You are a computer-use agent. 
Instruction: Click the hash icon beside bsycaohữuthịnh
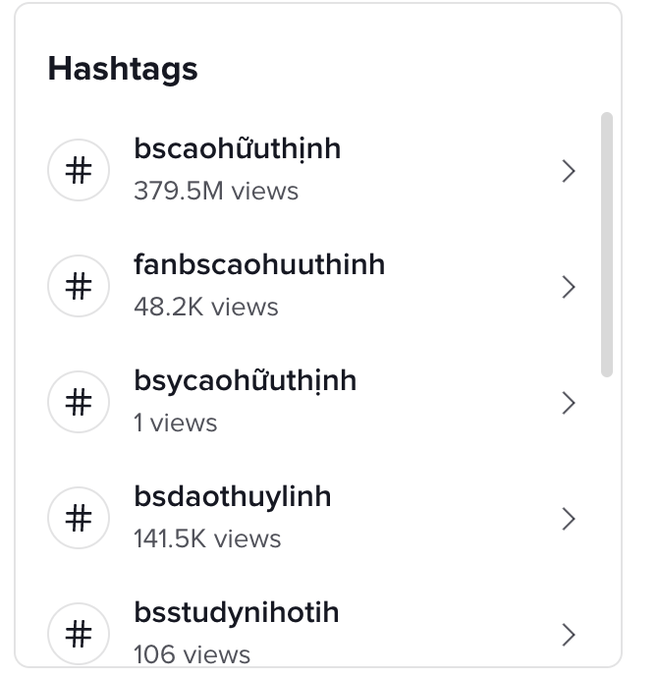click(x=78, y=402)
